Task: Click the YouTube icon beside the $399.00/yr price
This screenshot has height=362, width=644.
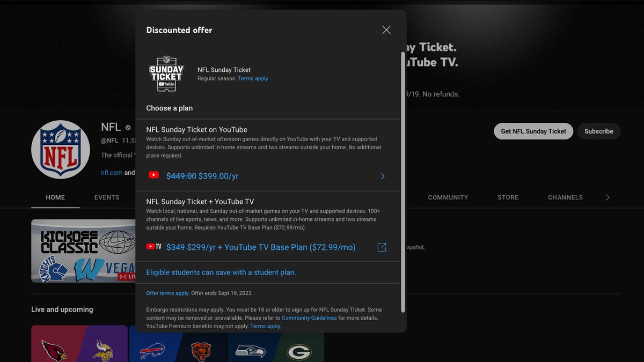Action: click(154, 175)
